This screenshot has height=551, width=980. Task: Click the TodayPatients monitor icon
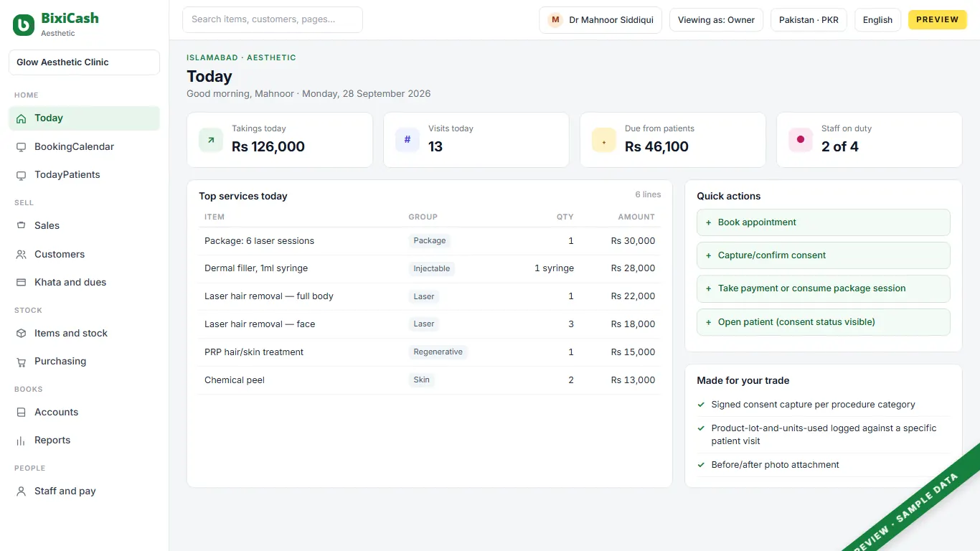(x=21, y=175)
